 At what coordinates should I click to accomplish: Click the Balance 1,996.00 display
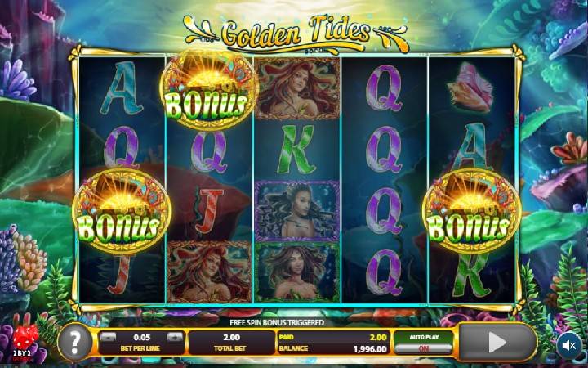click(333, 349)
